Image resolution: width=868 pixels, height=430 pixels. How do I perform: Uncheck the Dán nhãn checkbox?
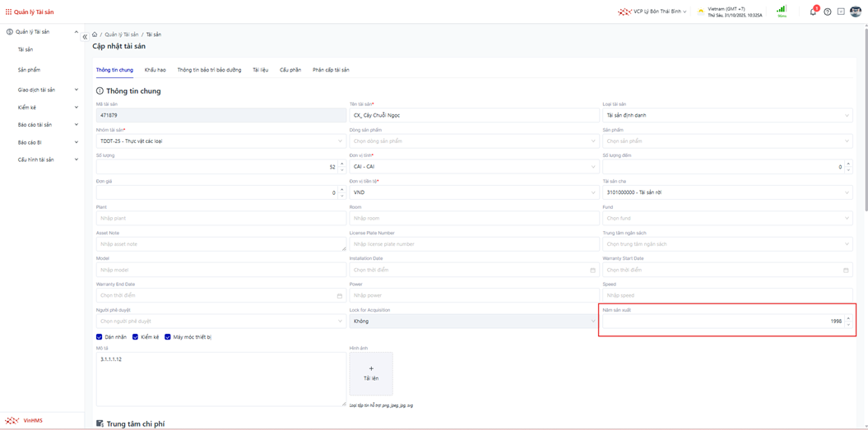click(x=100, y=337)
